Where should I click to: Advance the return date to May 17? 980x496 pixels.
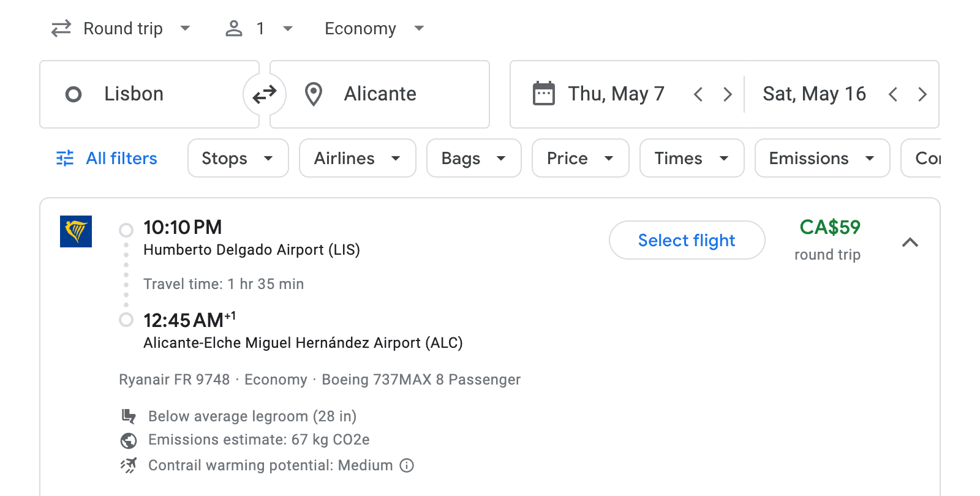(x=922, y=94)
